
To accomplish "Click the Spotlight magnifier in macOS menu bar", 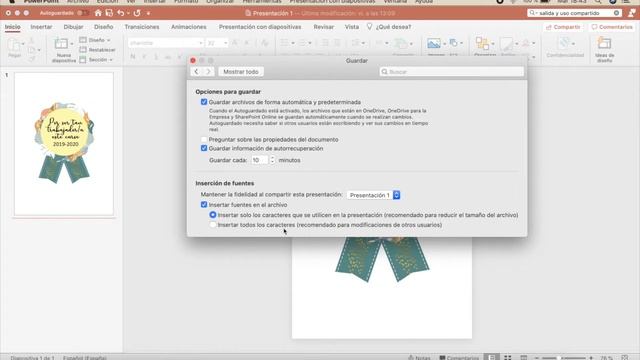I will point(598,2).
